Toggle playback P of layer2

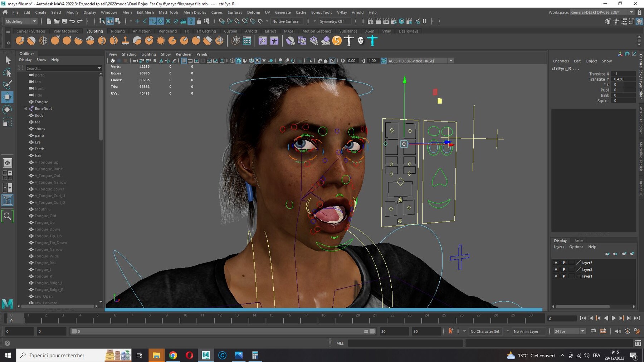coord(564,269)
